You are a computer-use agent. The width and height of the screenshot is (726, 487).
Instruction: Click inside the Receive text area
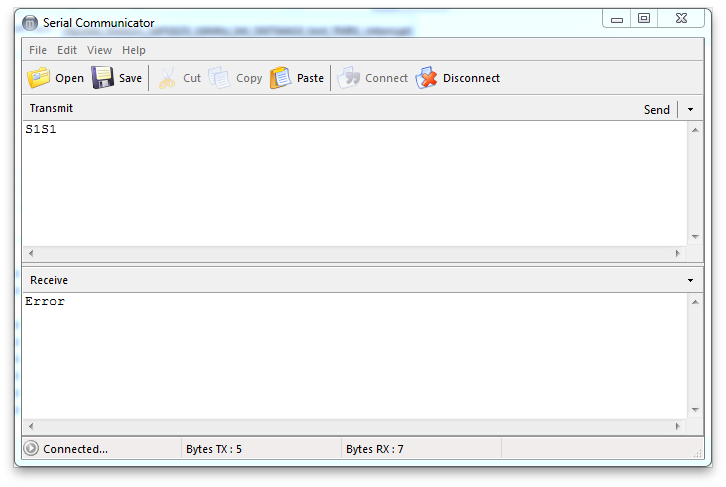pyautogui.click(x=350, y=355)
